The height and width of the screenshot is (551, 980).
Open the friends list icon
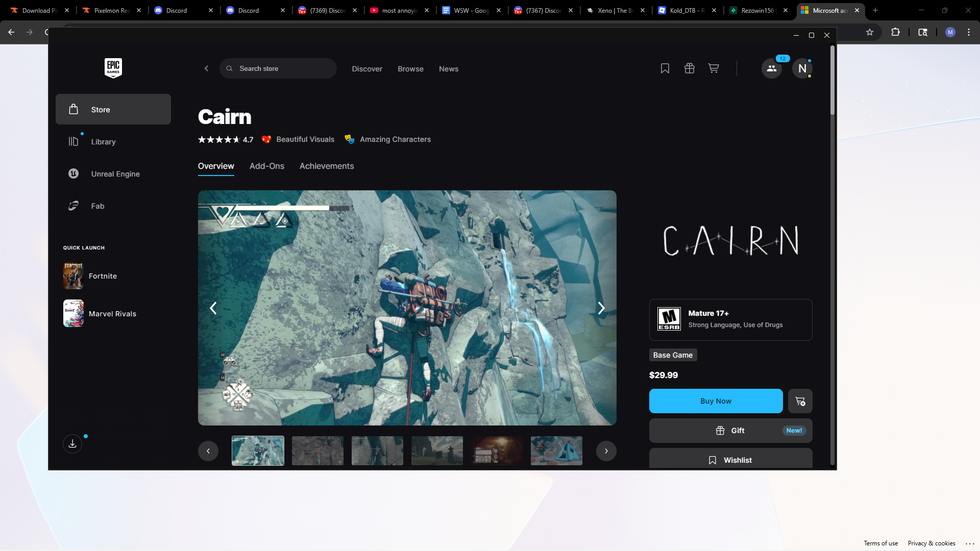click(x=771, y=68)
